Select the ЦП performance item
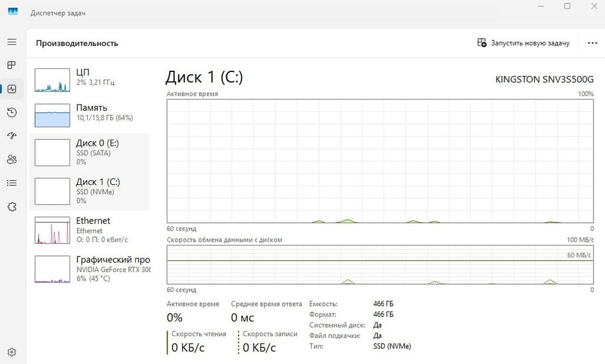The width and height of the screenshot is (605, 364). 91,77
